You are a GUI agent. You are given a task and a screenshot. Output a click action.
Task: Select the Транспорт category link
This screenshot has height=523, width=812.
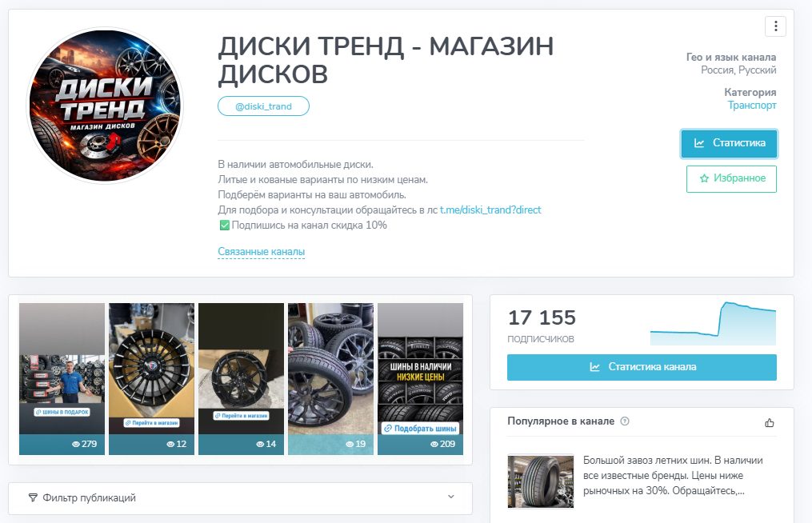751,105
